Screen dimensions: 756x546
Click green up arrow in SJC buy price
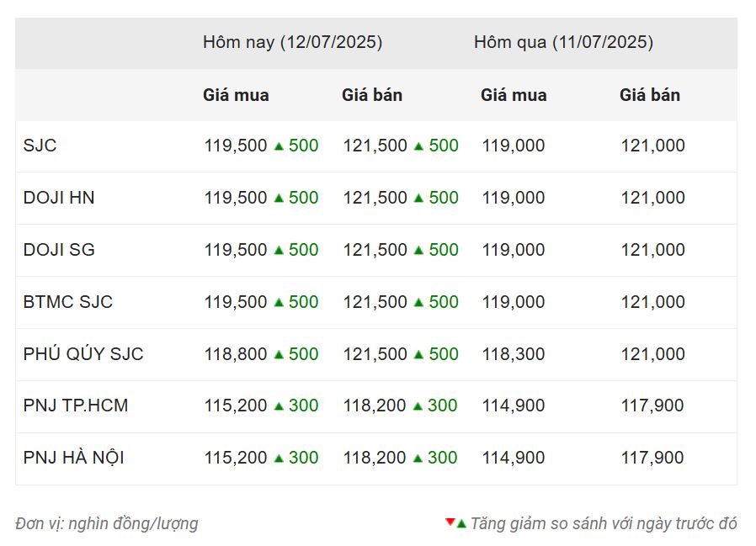[x=279, y=146]
